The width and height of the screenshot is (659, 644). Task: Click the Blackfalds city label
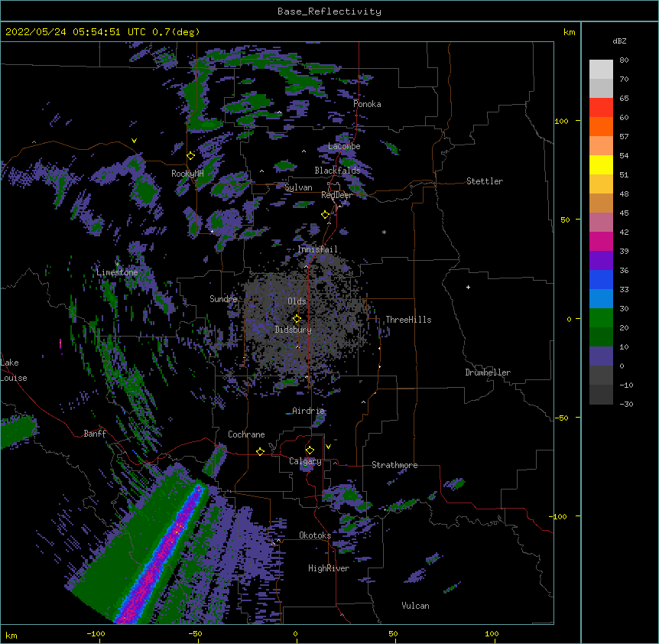tap(337, 171)
